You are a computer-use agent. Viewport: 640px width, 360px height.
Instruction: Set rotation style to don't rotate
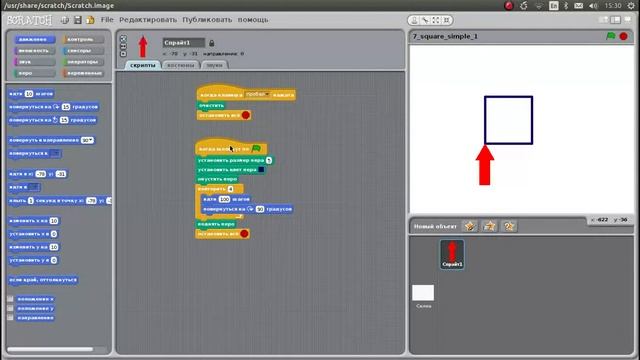123,53
